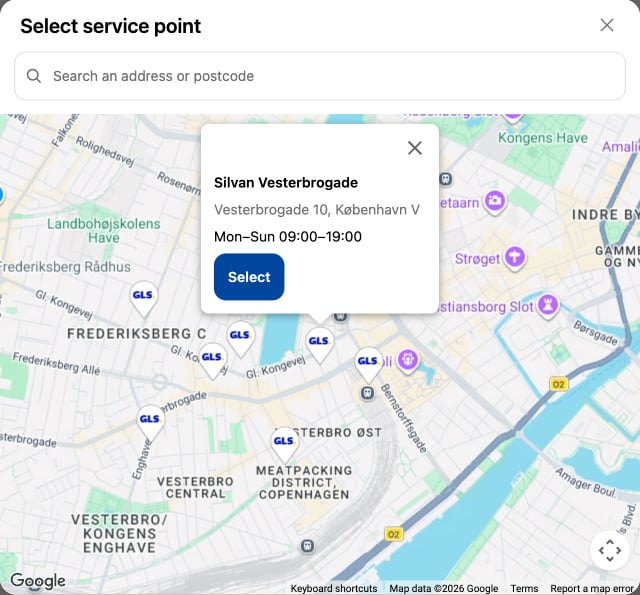
Task: Click the Bernstorffsgade street label
Action: pos(404,418)
